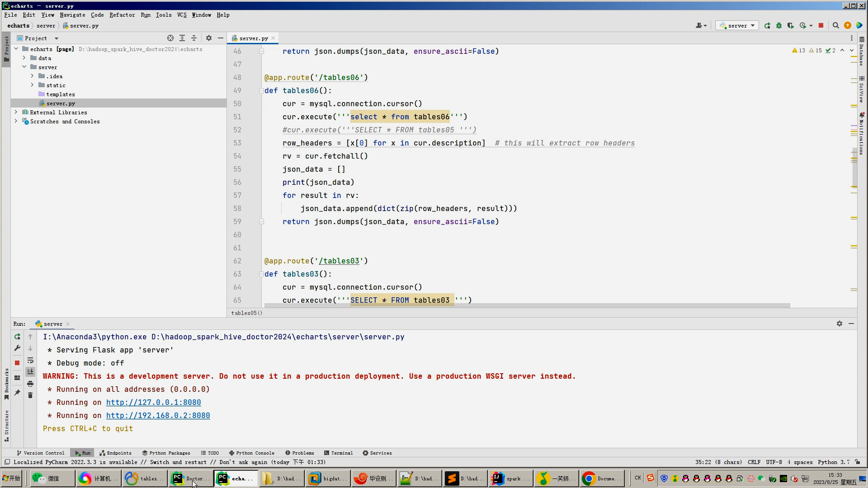Toggle Notifications side tool window
Viewport: 868px width, 488px height.
coord(862,134)
